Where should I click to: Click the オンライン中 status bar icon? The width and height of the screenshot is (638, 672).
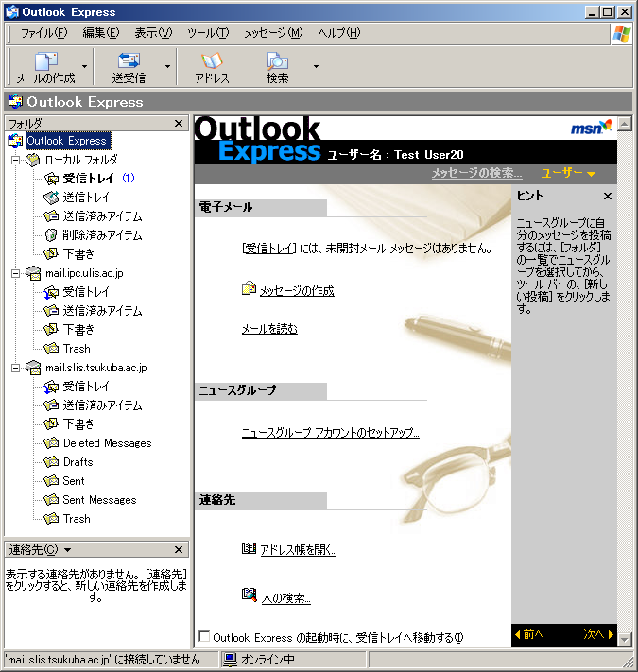pos(230,660)
